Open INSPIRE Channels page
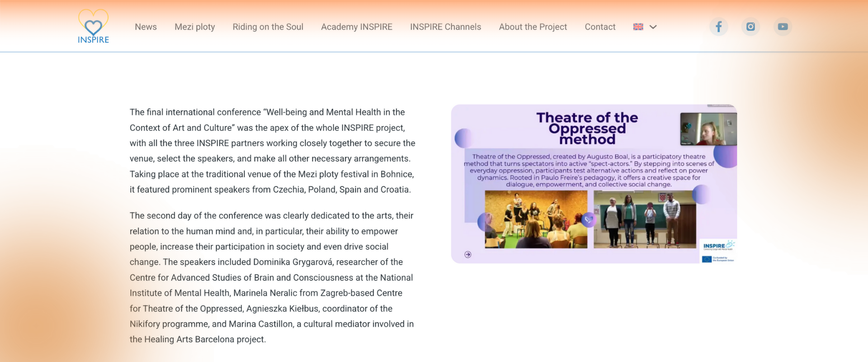Viewport: 868px width, 362px height. click(x=446, y=27)
